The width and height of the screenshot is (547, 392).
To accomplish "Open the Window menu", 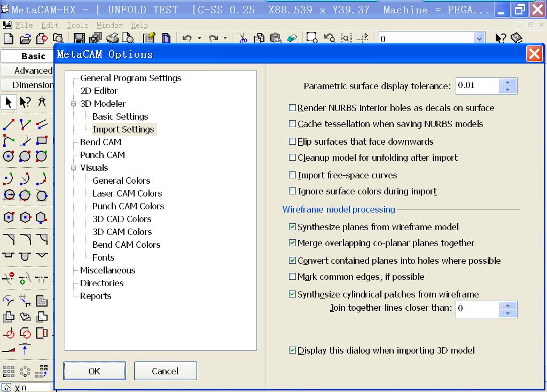I will click(x=110, y=25).
